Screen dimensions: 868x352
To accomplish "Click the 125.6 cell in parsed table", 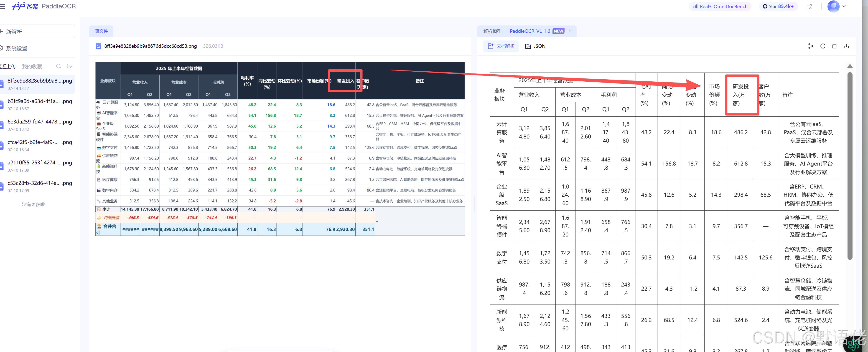I will (x=766, y=257).
